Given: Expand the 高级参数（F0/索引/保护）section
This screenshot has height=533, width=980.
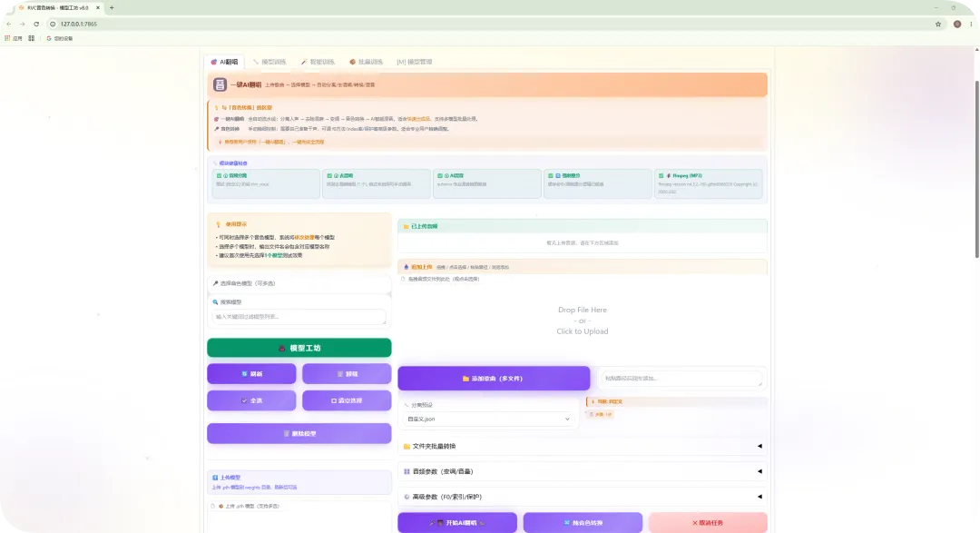Looking at the screenshot, I should [583, 497].
